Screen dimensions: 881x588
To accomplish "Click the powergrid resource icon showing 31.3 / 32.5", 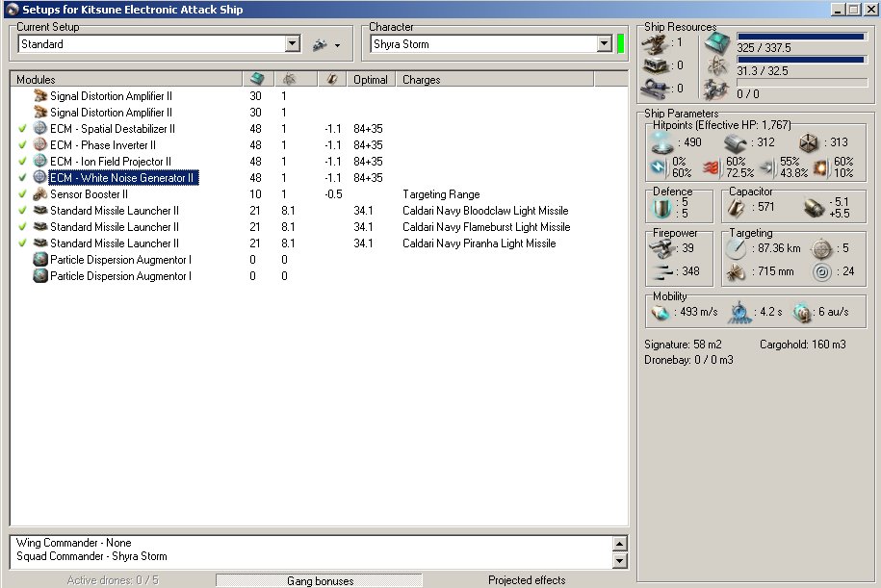I will [717, 65].
